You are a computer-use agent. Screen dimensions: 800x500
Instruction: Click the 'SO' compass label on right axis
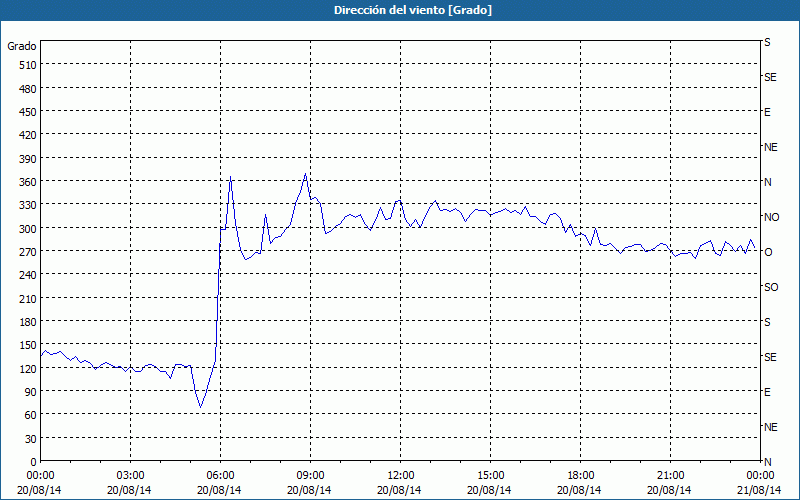[771, 287]
